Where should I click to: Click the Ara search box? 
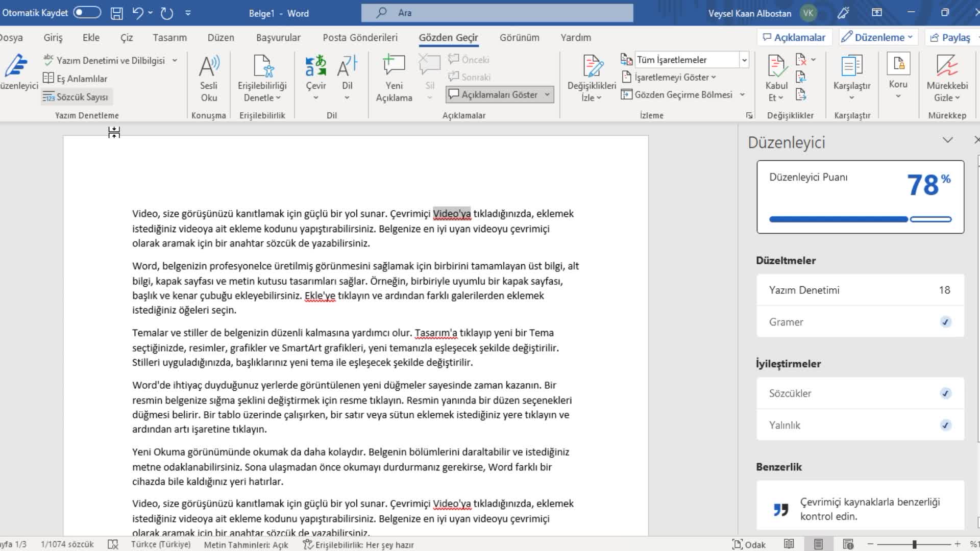coord(497,13)
